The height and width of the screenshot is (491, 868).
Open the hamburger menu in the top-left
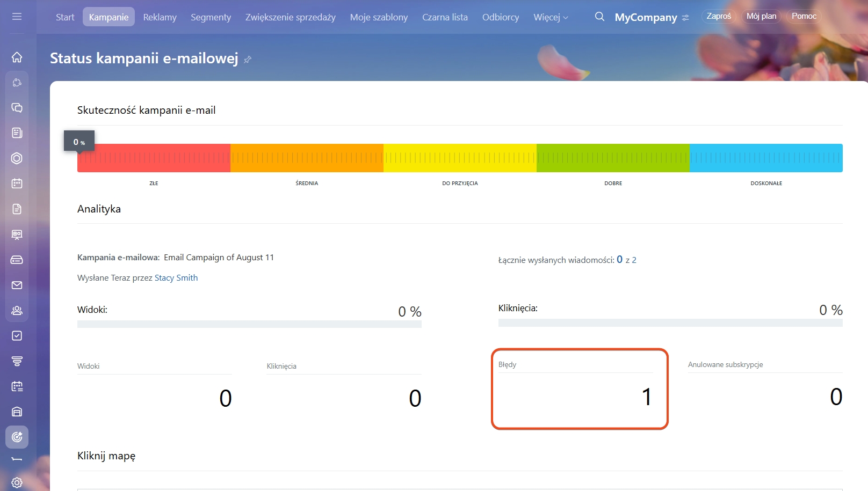[x=17, y=17]
